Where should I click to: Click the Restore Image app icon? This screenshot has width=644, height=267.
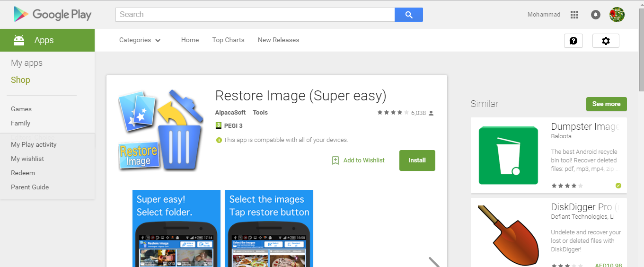[x=161, y=130]
